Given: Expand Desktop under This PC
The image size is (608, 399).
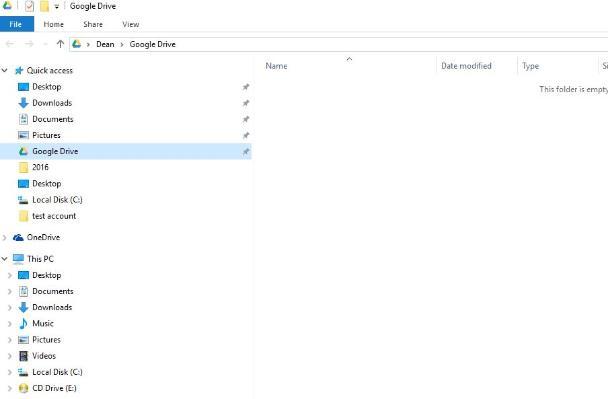Looking at the screenshot, I should tap(10, 275).
